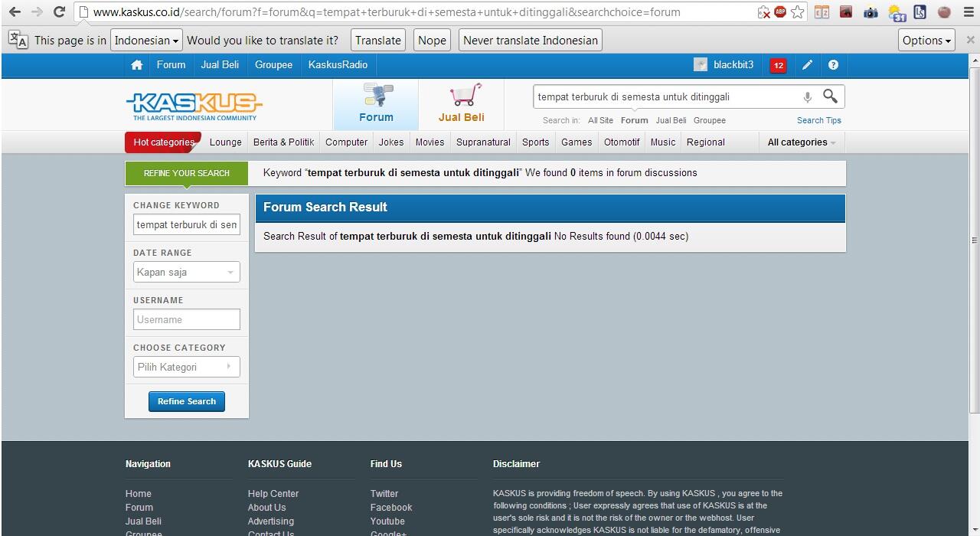
Task: Click the pencil create-post icon
Action: click(x=807, y=65)
